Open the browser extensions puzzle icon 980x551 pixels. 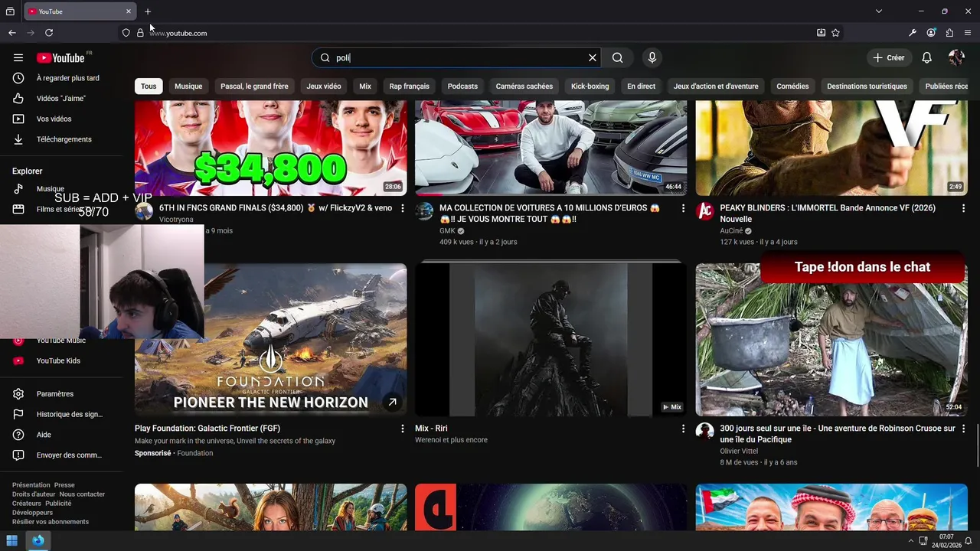[x=949, y=33]
